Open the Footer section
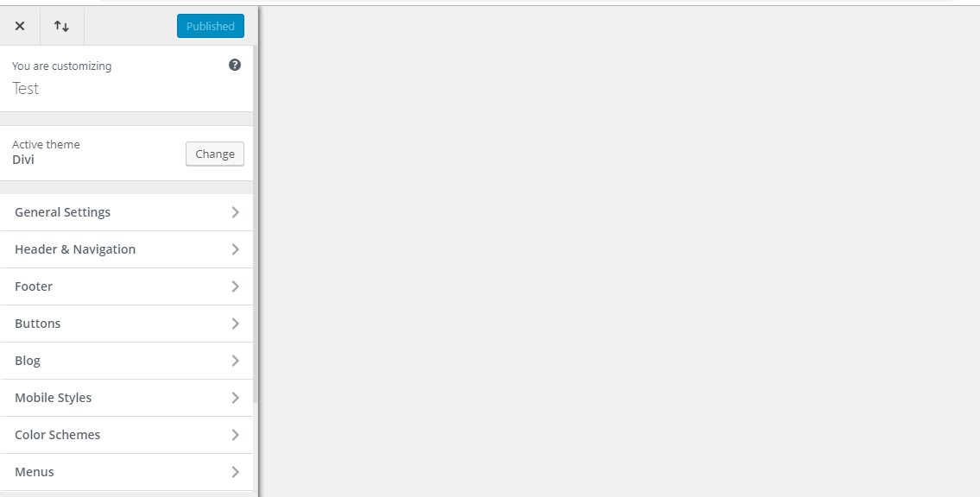This screenshot has height=497, width=980. pos(127,286)
